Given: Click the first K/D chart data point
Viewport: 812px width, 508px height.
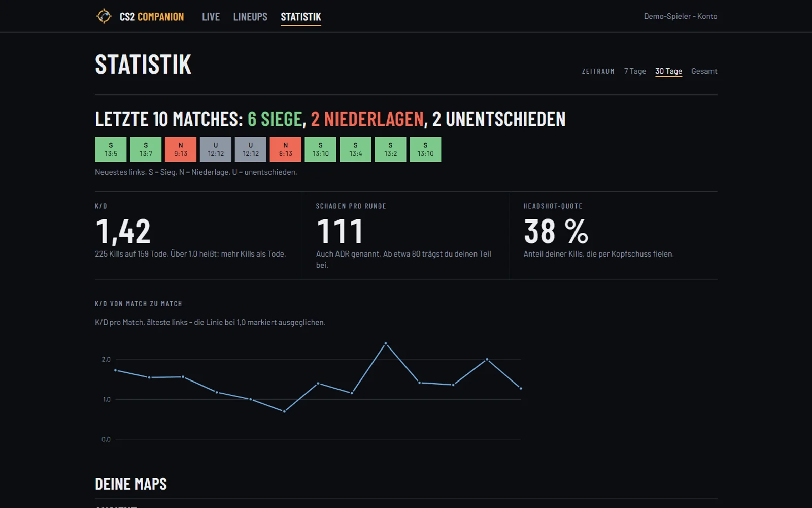Looking at the screenshot, I should point(116,370).
